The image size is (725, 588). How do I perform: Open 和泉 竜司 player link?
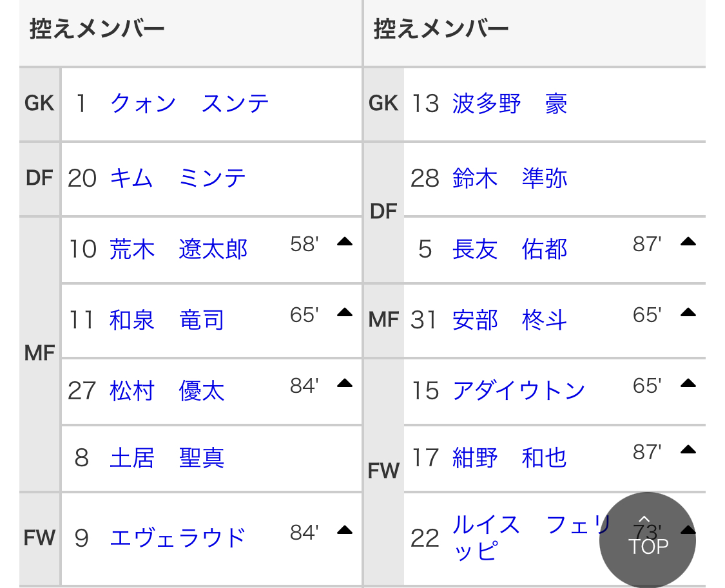(167, 319)
